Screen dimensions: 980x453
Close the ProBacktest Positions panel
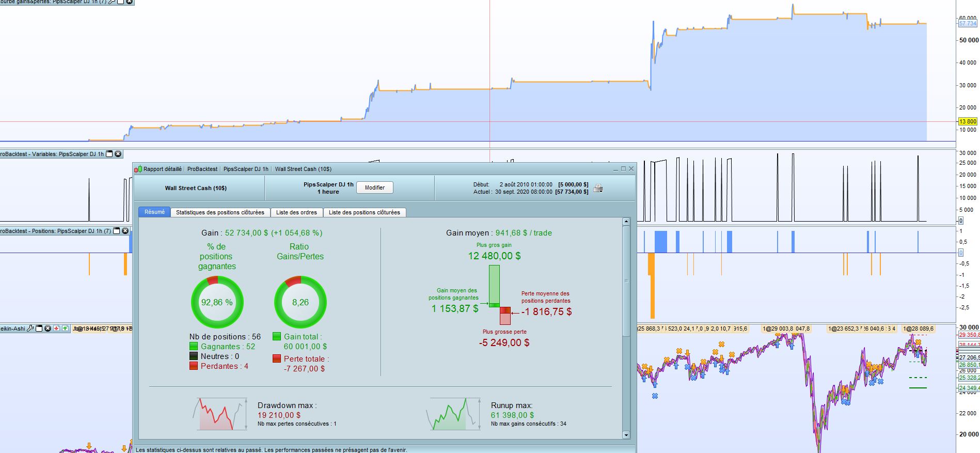pos(124,231)
